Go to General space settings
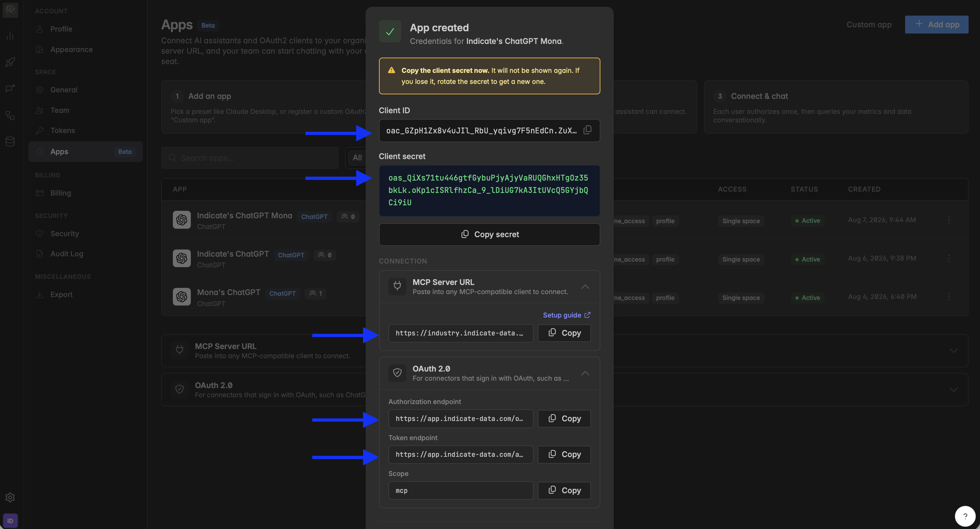Image resolution: width=980 pixels, height=529 pixels. tap(85, 90)
